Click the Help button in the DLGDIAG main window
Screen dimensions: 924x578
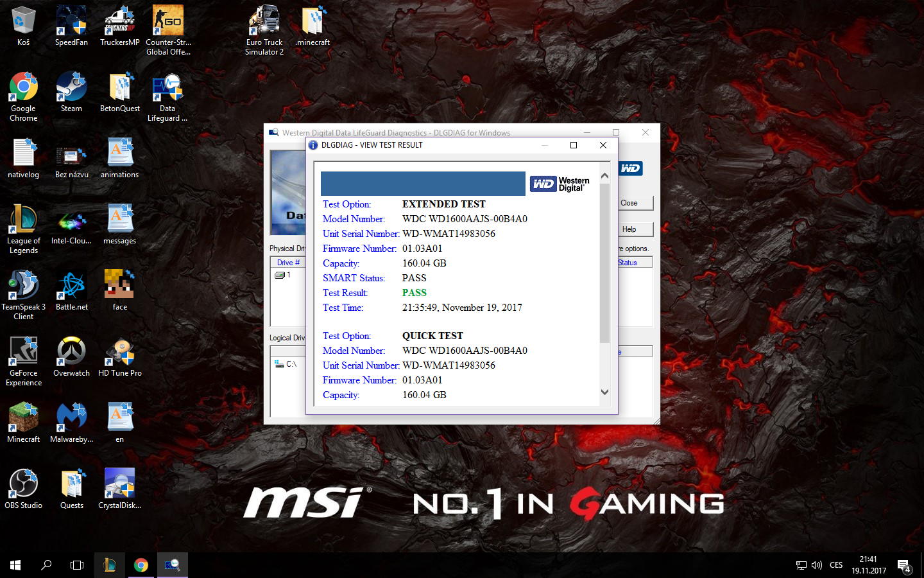click(x=636, y=229)
